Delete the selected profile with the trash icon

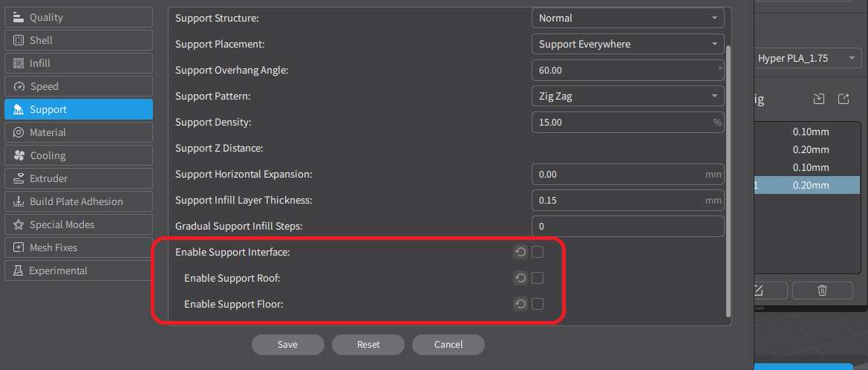[822, 291]
